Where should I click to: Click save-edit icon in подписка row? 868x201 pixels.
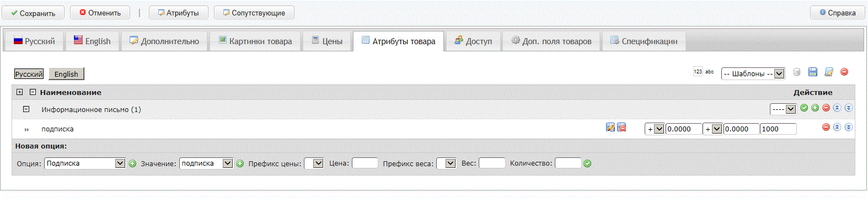coord(610,127)
